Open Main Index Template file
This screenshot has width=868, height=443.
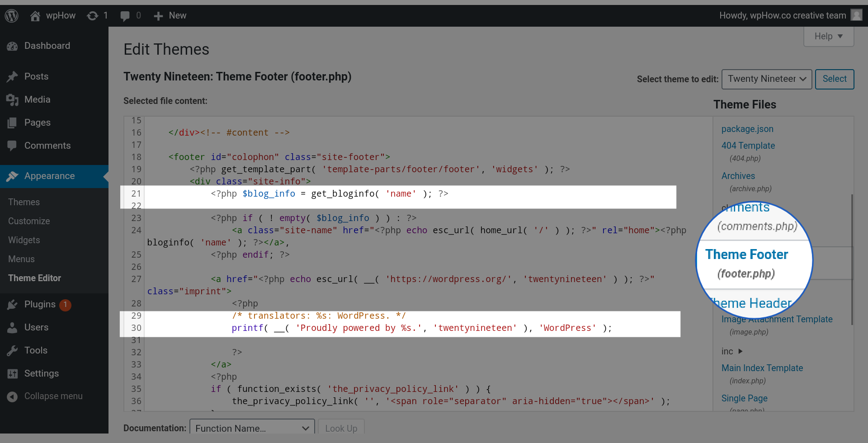[x=762, y=368]
